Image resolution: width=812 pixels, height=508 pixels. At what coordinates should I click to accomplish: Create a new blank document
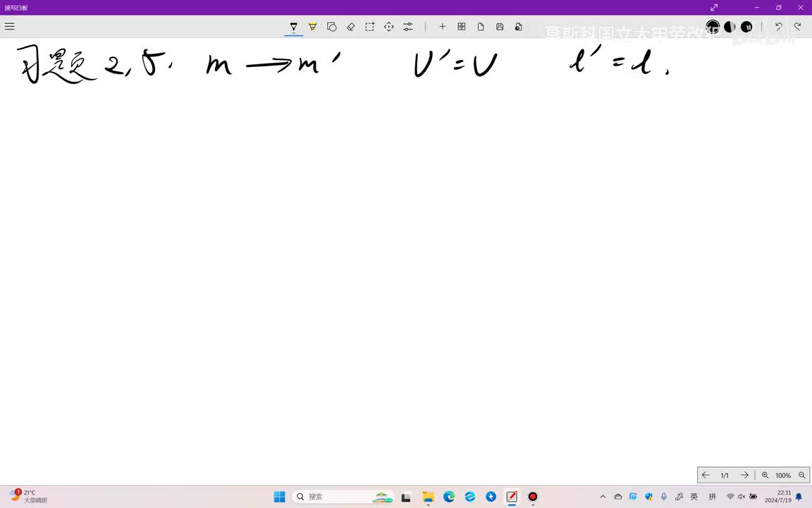click(481, 26)
